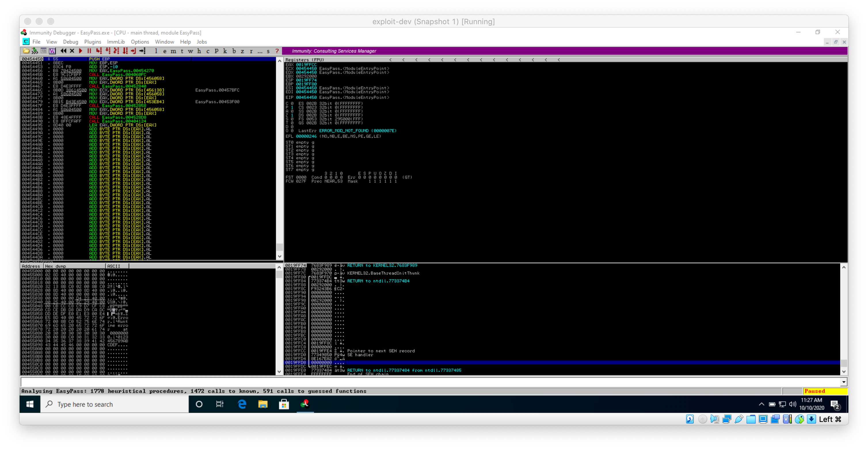Click the Go to address arrow icon
The image size is (868, 449).
click(x=142, y=51)
